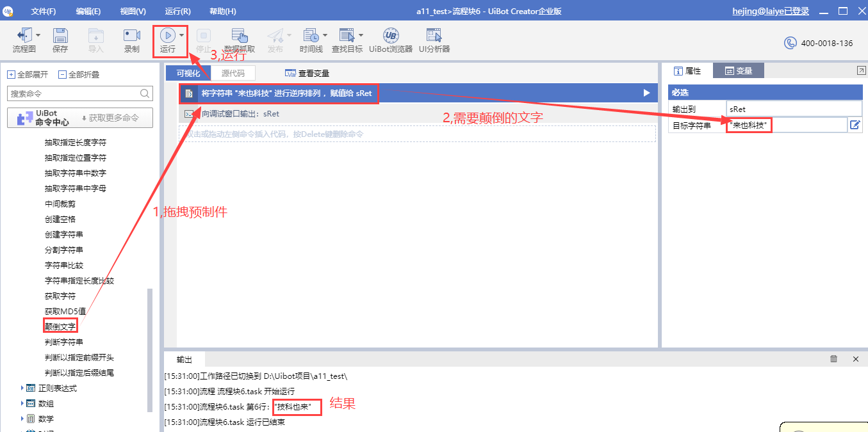
Task: Expand the 正则表达式 tree node
Action: 22,388
